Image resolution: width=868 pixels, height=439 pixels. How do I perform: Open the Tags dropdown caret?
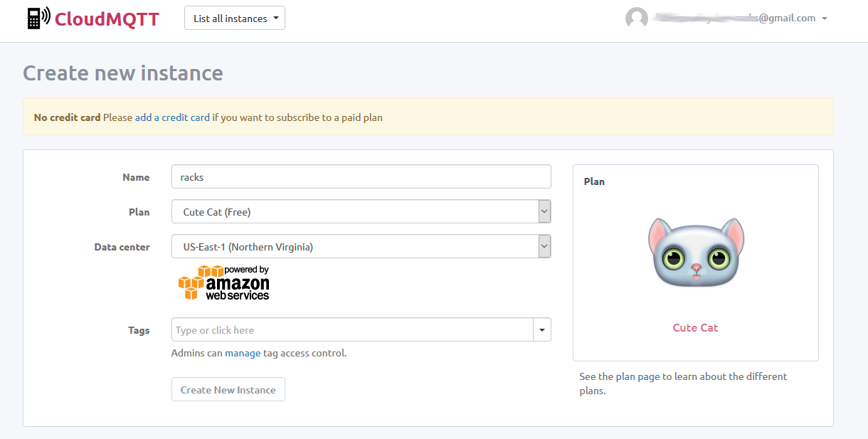pyautogui.click(x=542, y=330)
